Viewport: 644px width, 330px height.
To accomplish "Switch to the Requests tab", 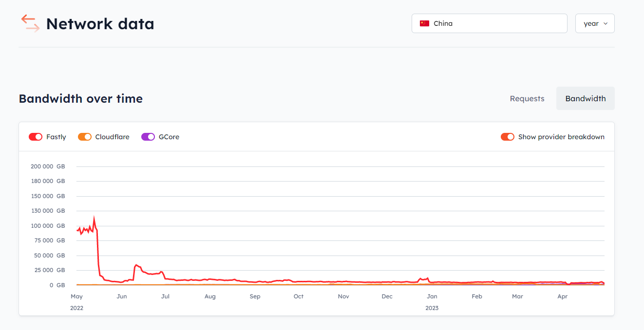I will [527, 98].
